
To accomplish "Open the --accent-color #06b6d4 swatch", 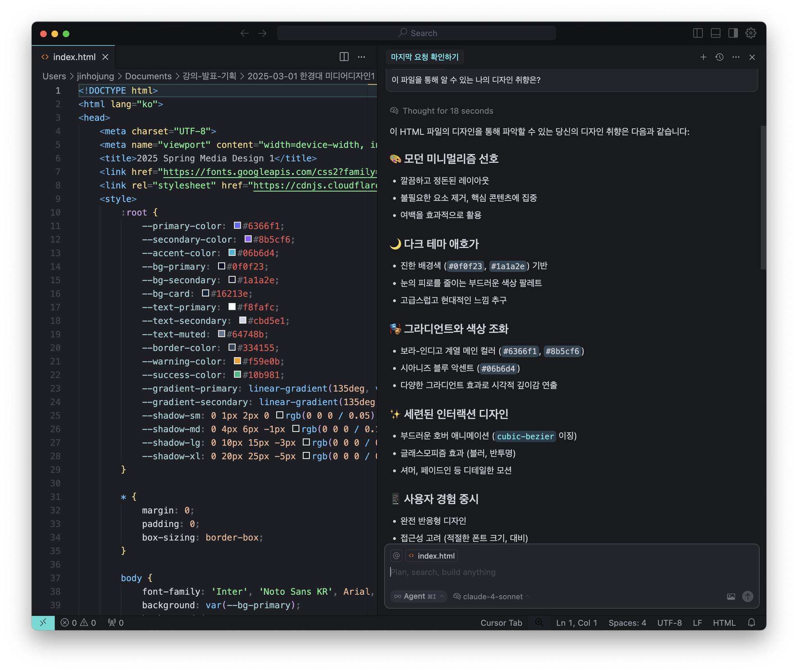I will pyautogui.click(x=232, y=252).
